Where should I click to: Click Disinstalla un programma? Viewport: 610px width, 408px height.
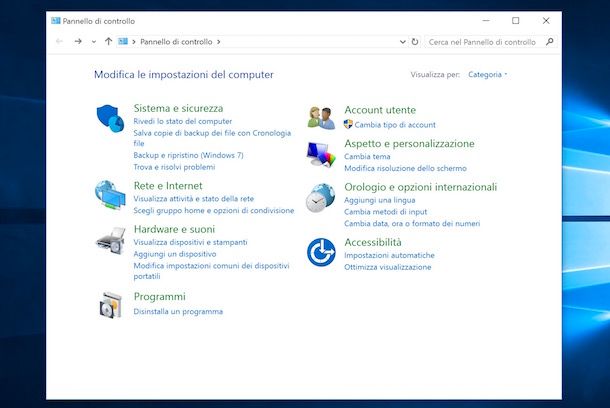point(178,312)
